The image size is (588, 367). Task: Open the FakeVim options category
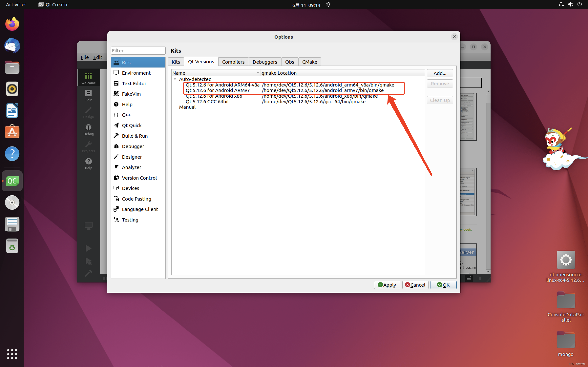coord(131,94)
